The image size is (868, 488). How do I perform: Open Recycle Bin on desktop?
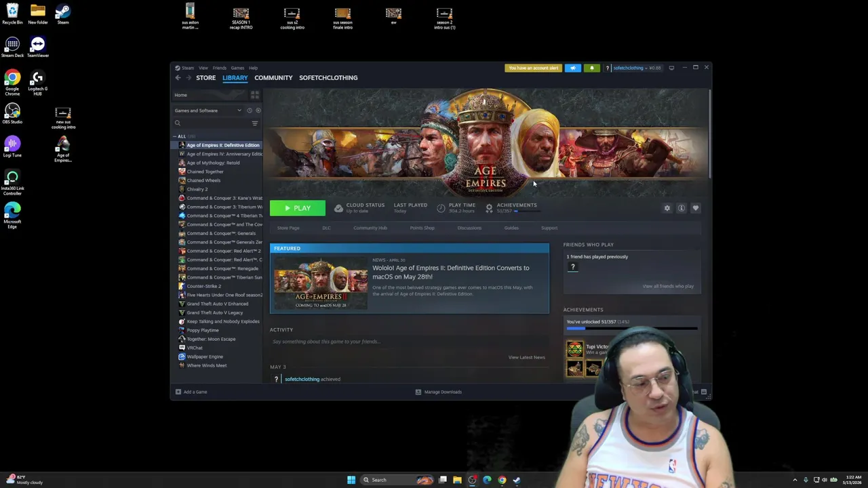tap(12, 14)
